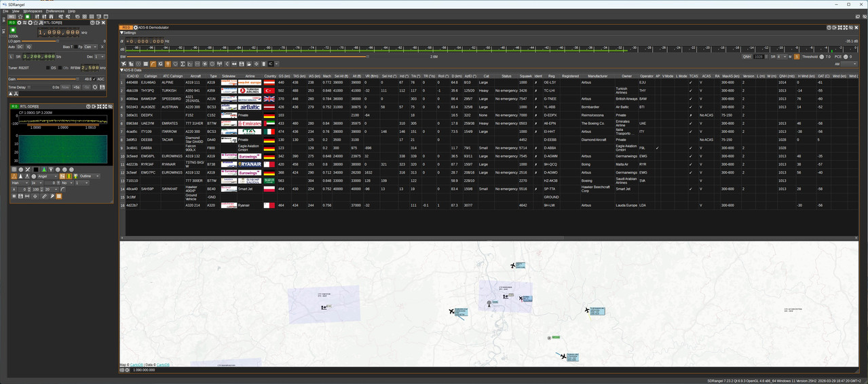Toggle the L sample rate mode button
Screen dimensions: 868x384
tap(11, 57)
